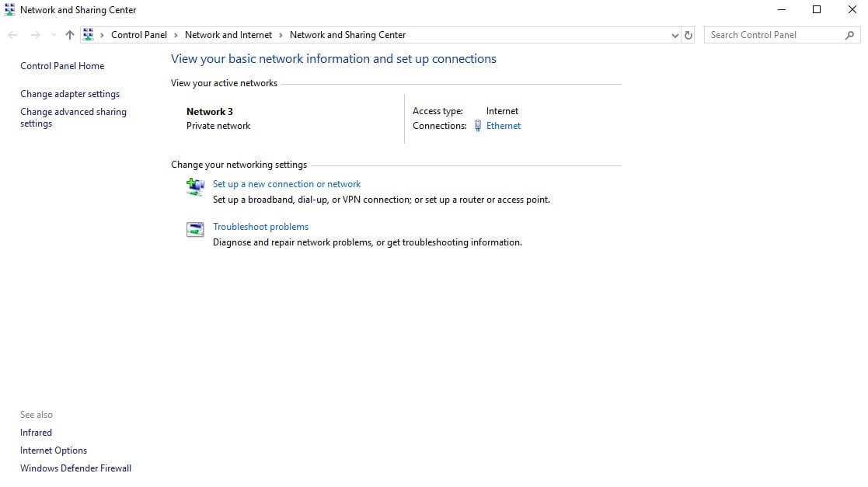The image size is (868, 487).
Task: Open Internet Options from the sidebar
Action: [53, 450]
